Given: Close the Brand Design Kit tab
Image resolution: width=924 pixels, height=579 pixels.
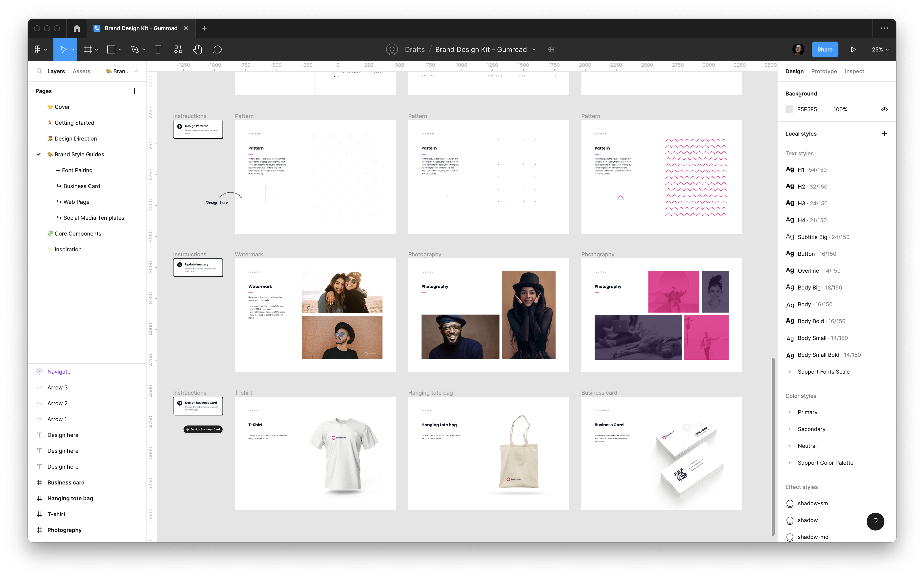Looking at the screenshot, I should pyautogui.click(x=186, y=28).
